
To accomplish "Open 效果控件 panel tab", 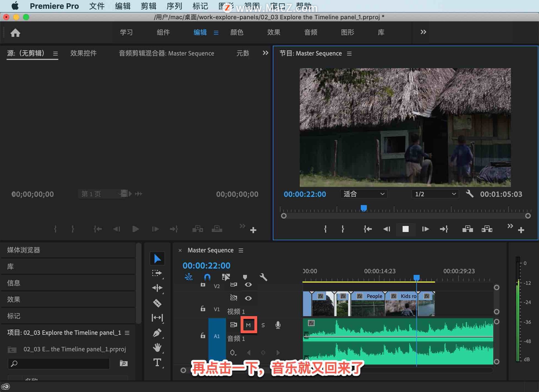I will point(83,53).
